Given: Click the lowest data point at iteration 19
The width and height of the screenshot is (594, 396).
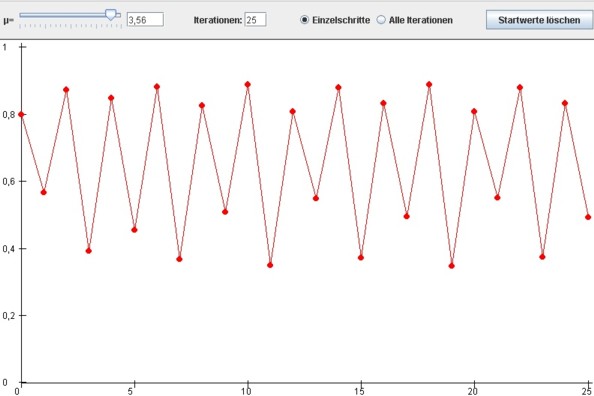Looking at the screenshot, I should click(x=452, y=266).
